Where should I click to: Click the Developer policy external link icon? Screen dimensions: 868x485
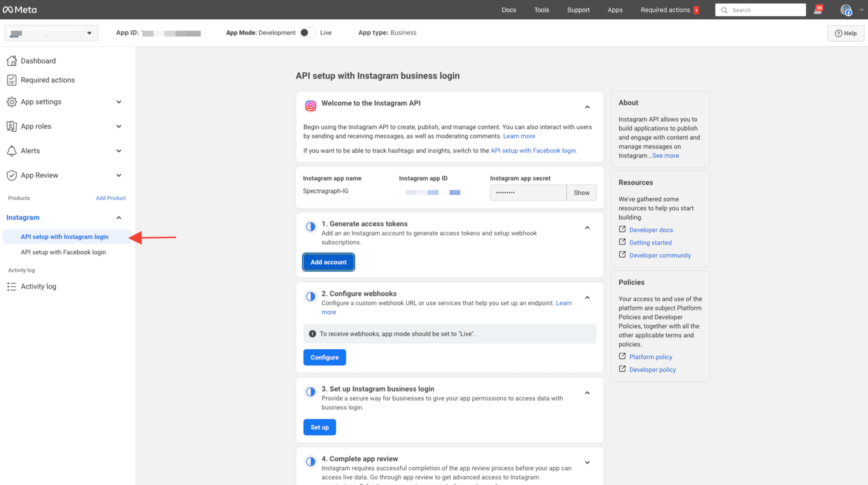tap(622, 368)
